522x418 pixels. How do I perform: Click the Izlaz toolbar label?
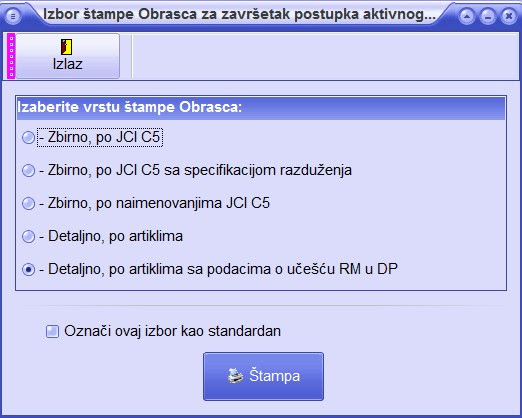click(68, 64)
